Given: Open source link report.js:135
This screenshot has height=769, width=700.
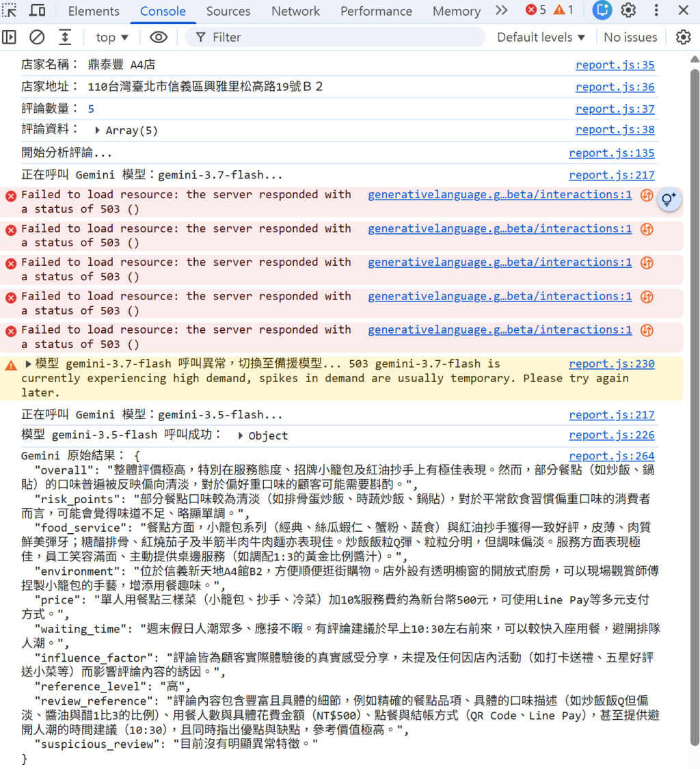Looking at the screenshot, I should (611, 153).
